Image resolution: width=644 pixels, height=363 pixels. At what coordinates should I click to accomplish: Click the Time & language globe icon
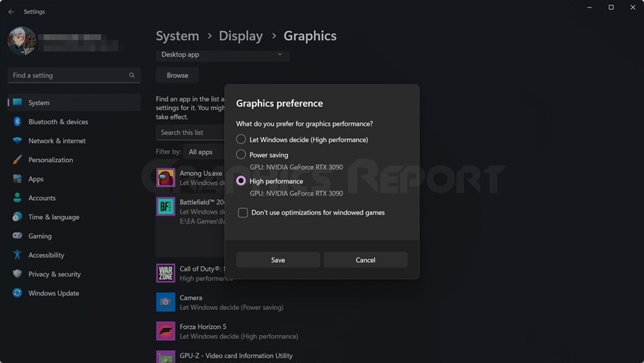[x=17, y=217]
